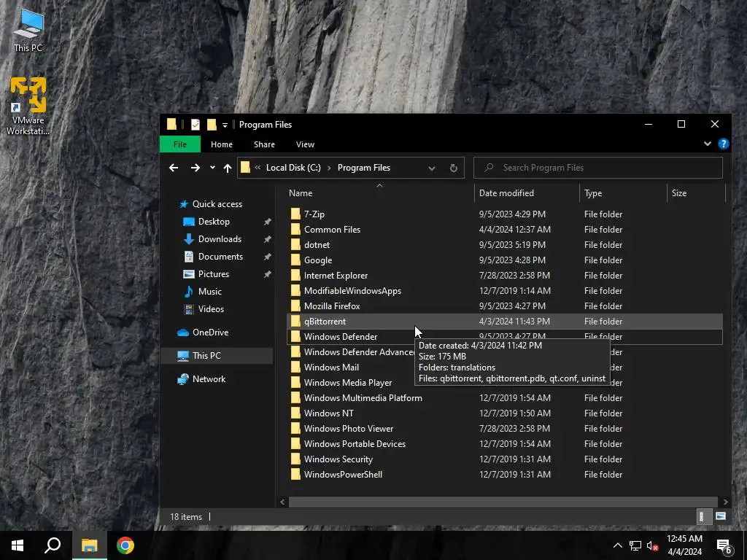Select the Common Files folder
The height and width of the screenshot is (560, 747).
[505, 230]
